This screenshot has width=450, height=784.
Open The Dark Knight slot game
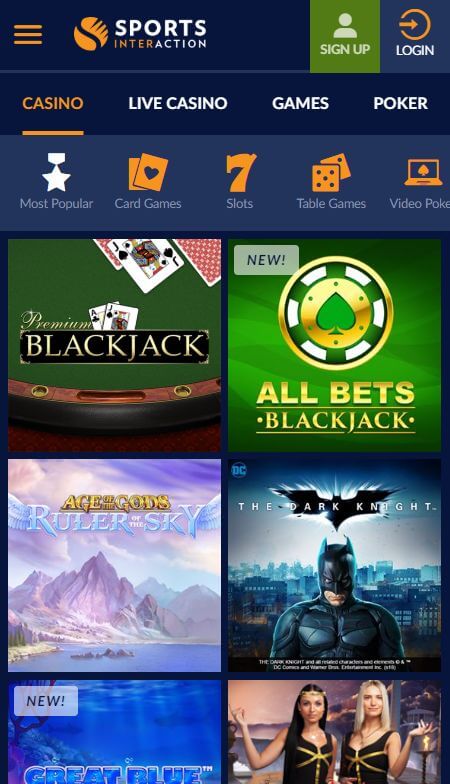click(334, 566)
